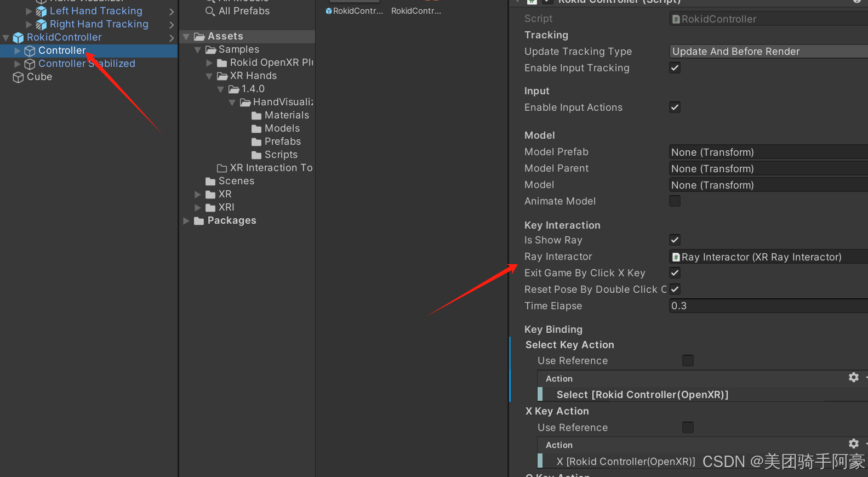
Task: Click the Scenes folder icon
Action: click(210, 181)
